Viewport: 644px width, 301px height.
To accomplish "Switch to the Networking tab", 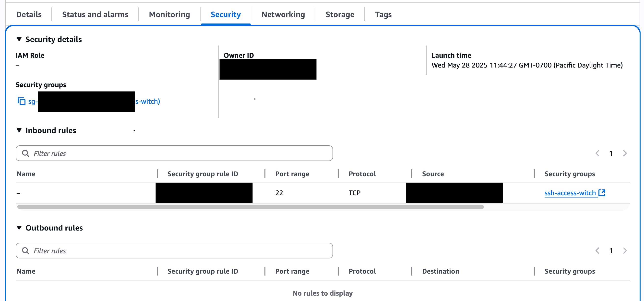I will pos(283,14).
